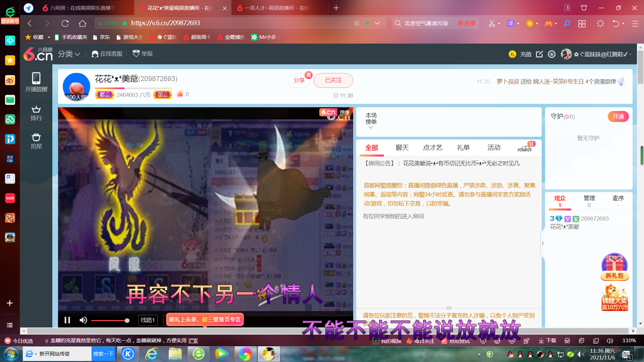The height and width of the screenshot is (362, 644).
Task: Click the 开通 guardian button
Action: point(618,117)
